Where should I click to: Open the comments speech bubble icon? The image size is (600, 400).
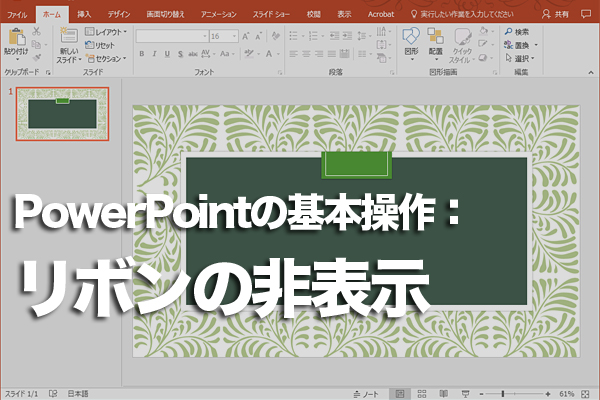pos(586,14)
